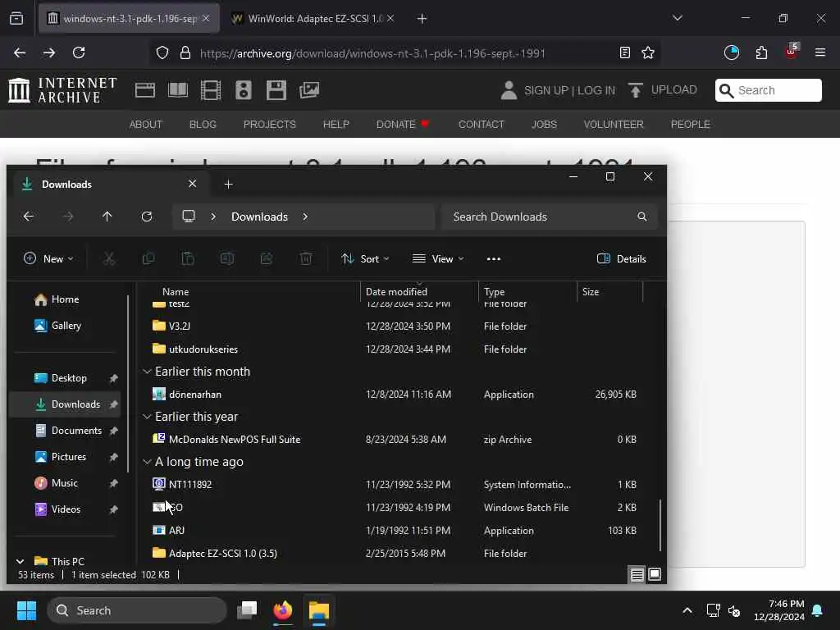Screen dimensions: 840x630
Task: Expand chevron after Downloads in breadcrumb
Action: pyautogui.click(x=305, y=217)
